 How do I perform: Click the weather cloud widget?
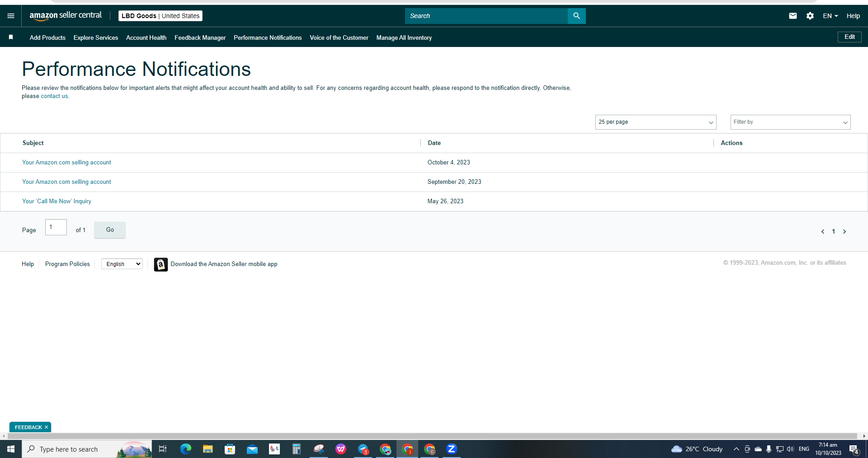click(697, 449)
